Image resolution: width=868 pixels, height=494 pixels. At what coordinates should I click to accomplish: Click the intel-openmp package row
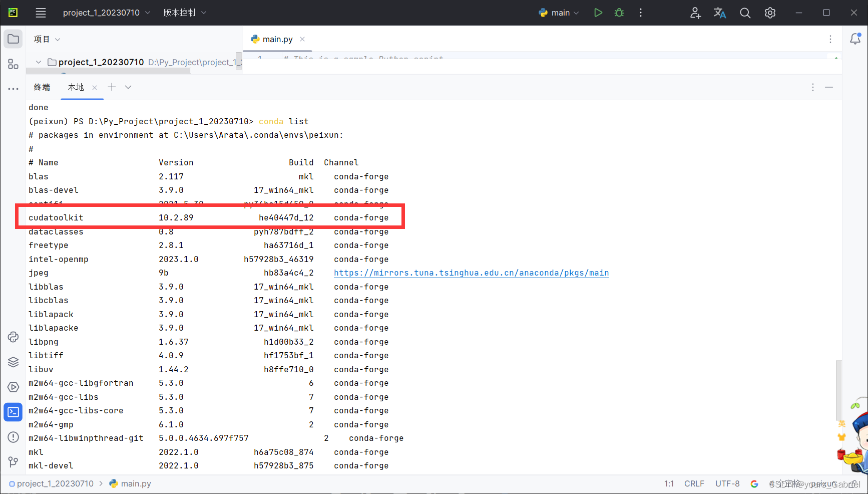click(x=209, y=260)
